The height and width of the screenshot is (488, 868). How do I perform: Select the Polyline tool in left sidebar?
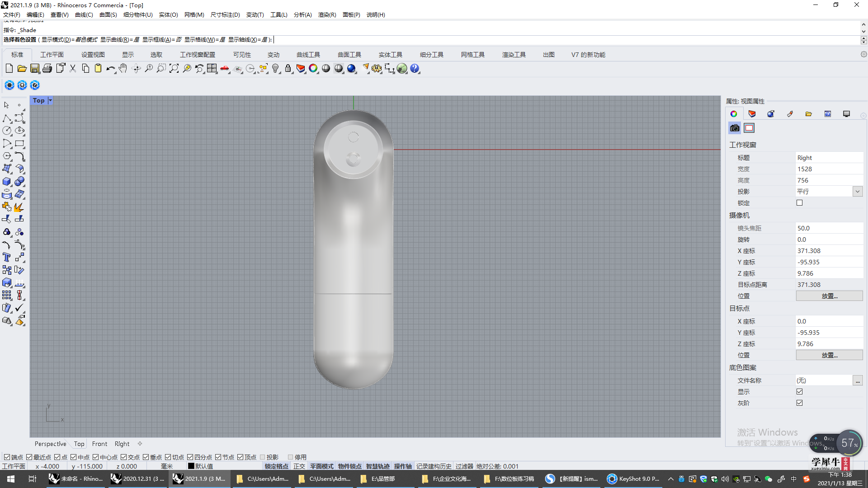7,118
